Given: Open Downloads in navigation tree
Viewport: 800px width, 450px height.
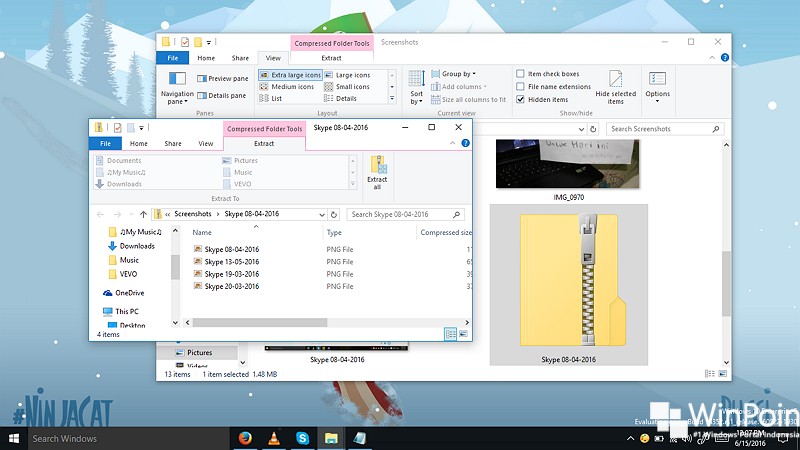Looking at the screenshot, I should [132, 246].
